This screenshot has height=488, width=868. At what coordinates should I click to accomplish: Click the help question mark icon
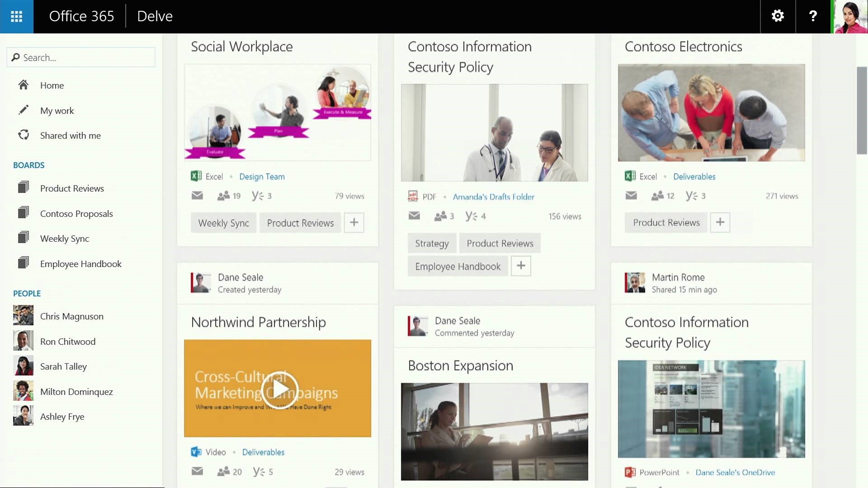point(813,16)
